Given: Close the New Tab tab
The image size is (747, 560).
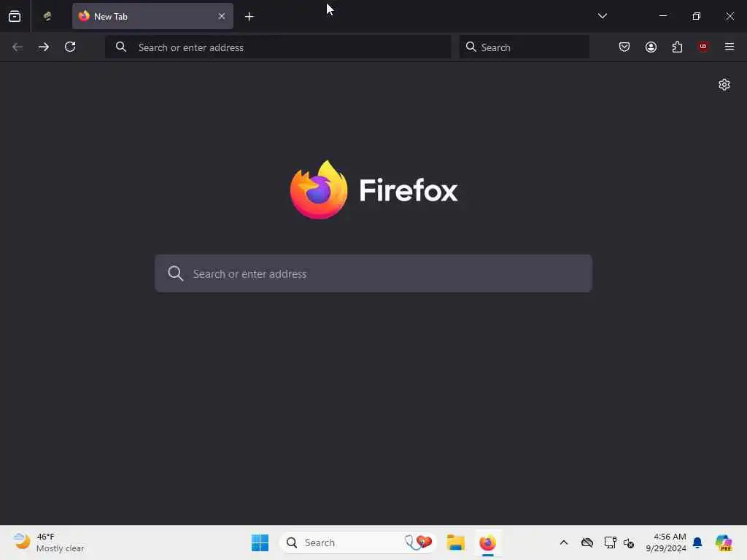Looking at the screenshot, I should (x=222, y=16).
